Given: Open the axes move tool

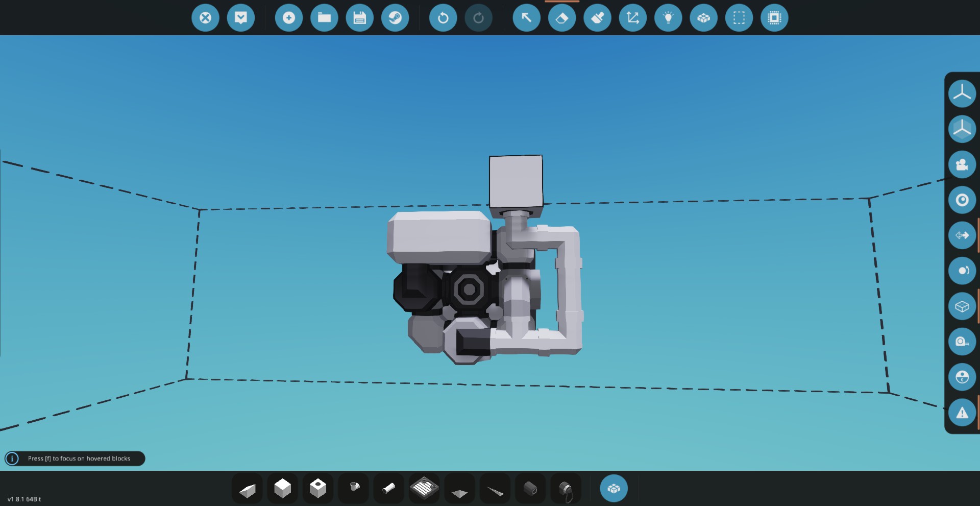Looking at the screenshot, I should [633, 18].
